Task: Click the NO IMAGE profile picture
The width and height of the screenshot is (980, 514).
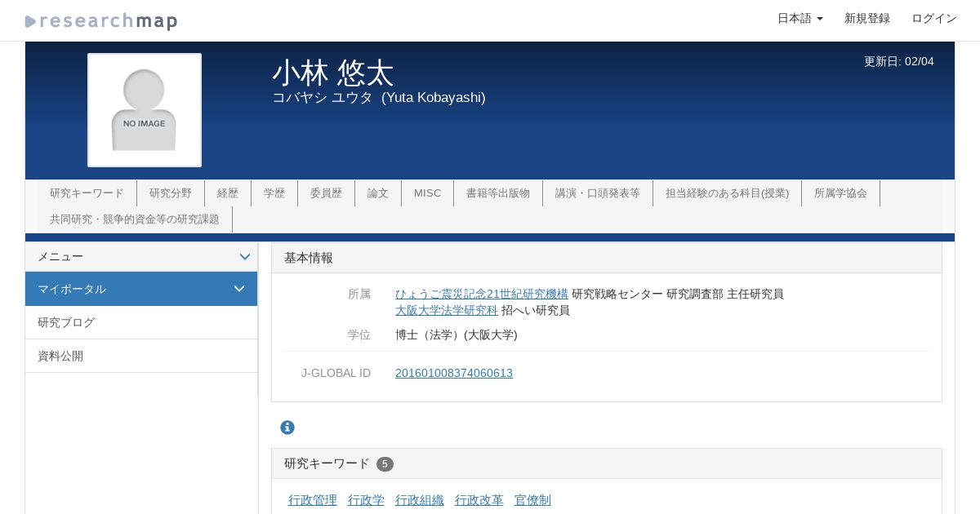Action: pos(145,110)
